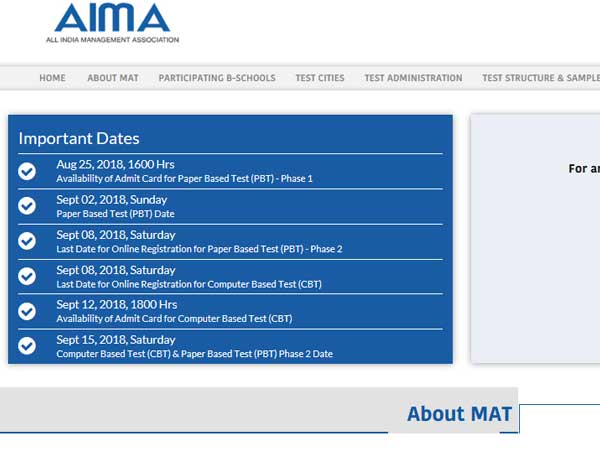Click checkmark icon beside PBT Phase 2 registration
The image size is (600, 450).
27,241
